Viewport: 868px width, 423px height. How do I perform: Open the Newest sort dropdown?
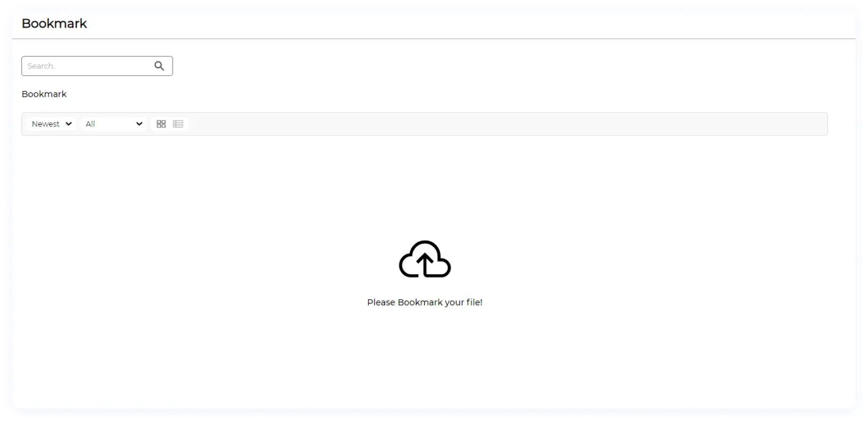click(51, 124)
